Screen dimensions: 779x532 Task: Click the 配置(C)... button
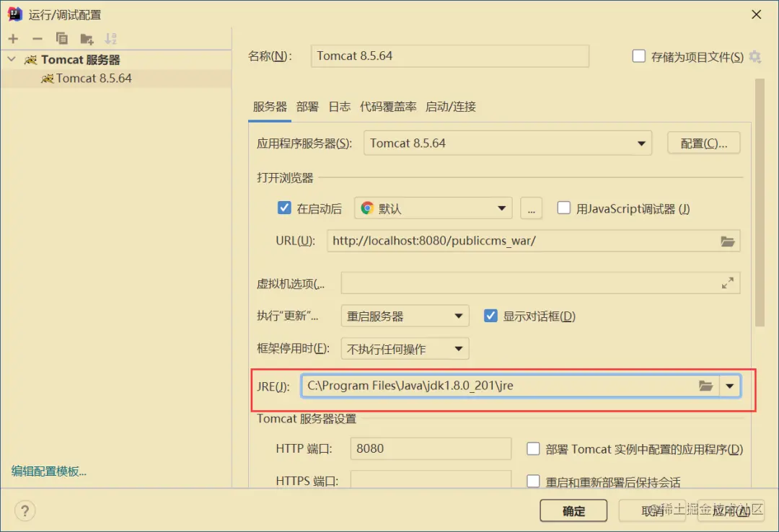pos(704,143)
